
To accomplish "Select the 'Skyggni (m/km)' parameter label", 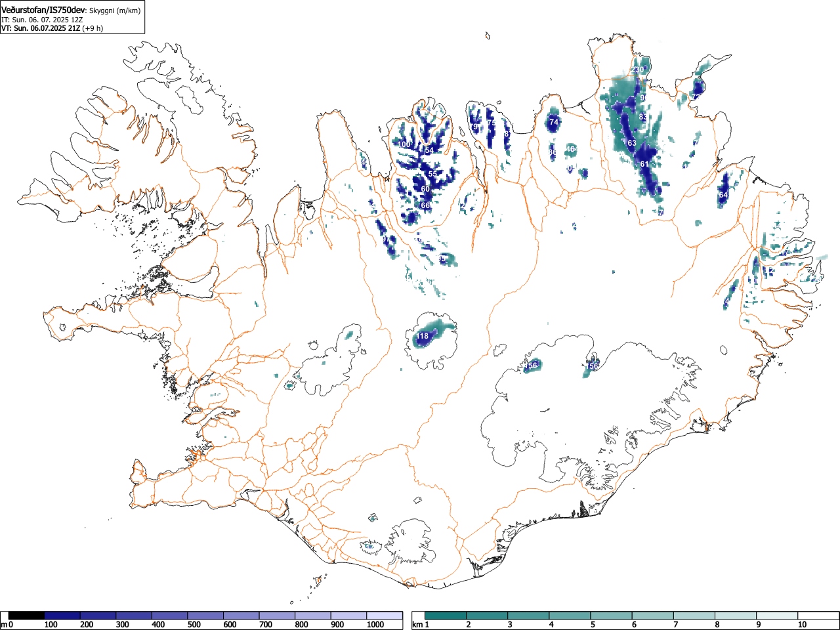I will (x=115, y=11).
